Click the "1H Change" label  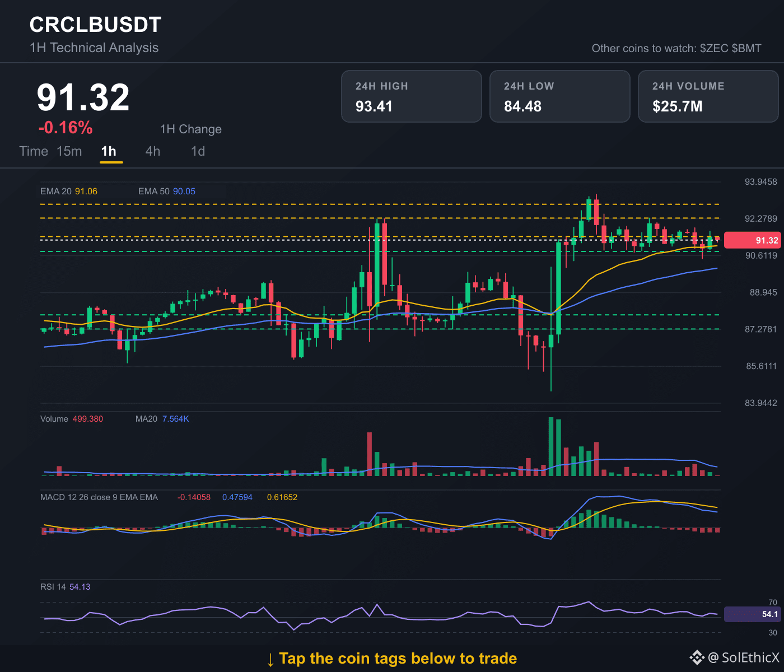click(191, 129)
